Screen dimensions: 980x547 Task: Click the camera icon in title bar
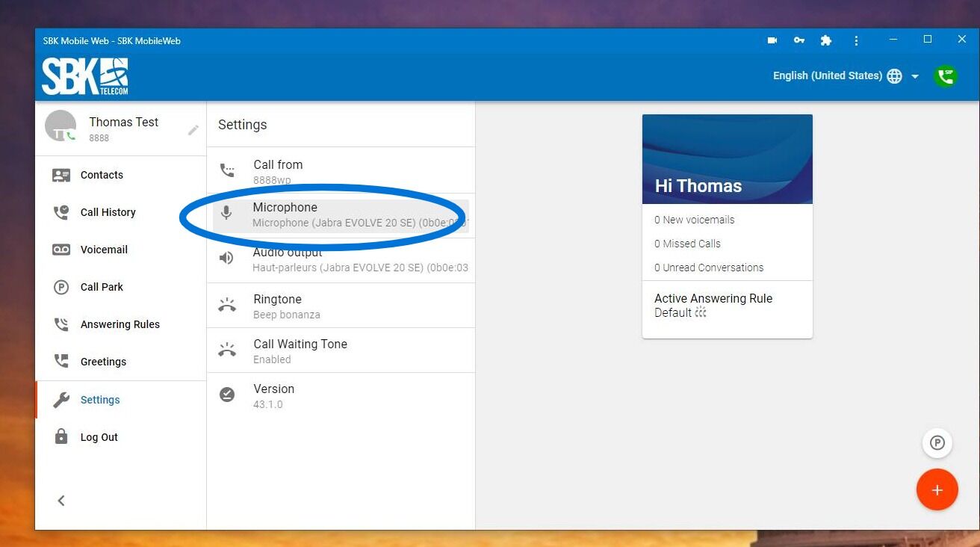coord(772,40)
